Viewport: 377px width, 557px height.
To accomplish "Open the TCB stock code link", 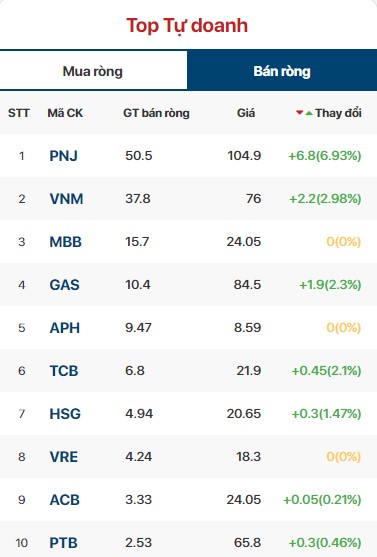I will 64,371.
